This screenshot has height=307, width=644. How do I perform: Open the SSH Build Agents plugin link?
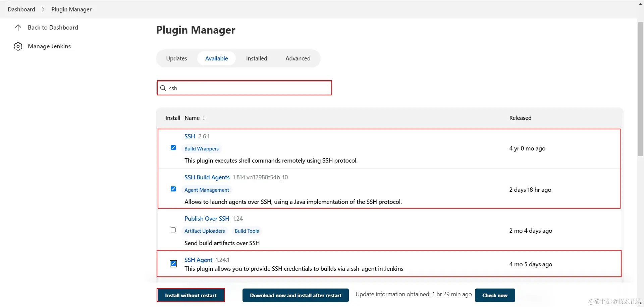tap(207, 177)
